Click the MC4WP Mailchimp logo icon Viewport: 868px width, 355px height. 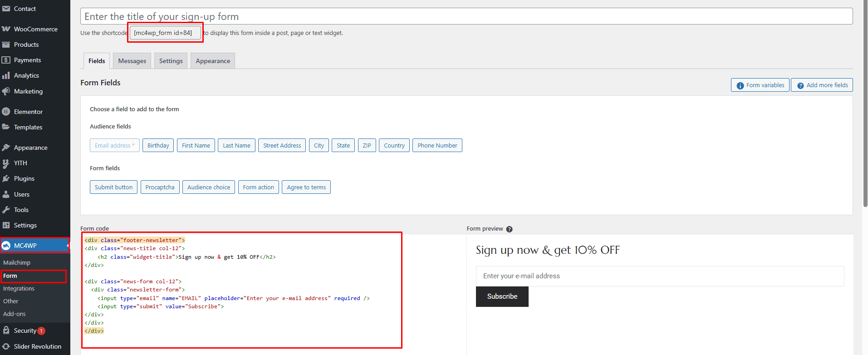point(6,246)
